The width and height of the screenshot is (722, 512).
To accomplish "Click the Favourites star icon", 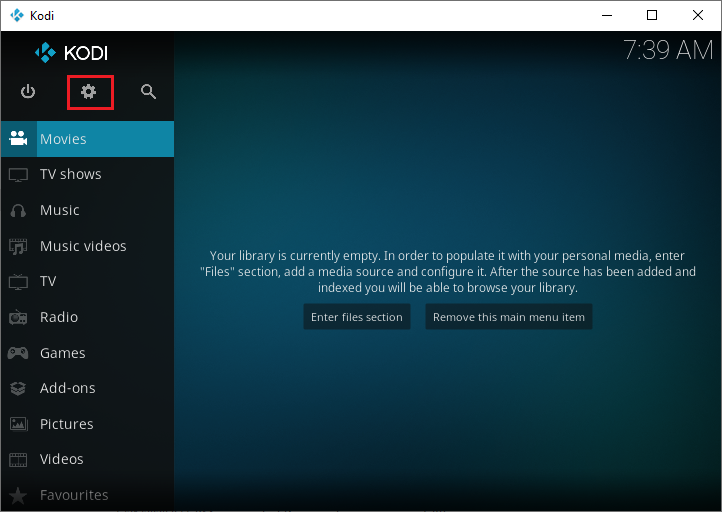I will tap(18, 495).
